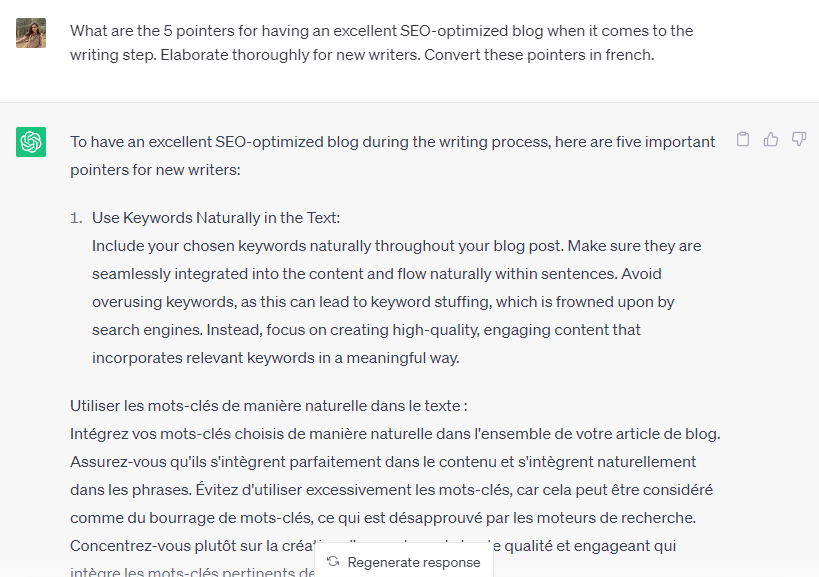Give the response a thumbs up
The height and width of the screenshot is (577, 819).
pos(771,139)
